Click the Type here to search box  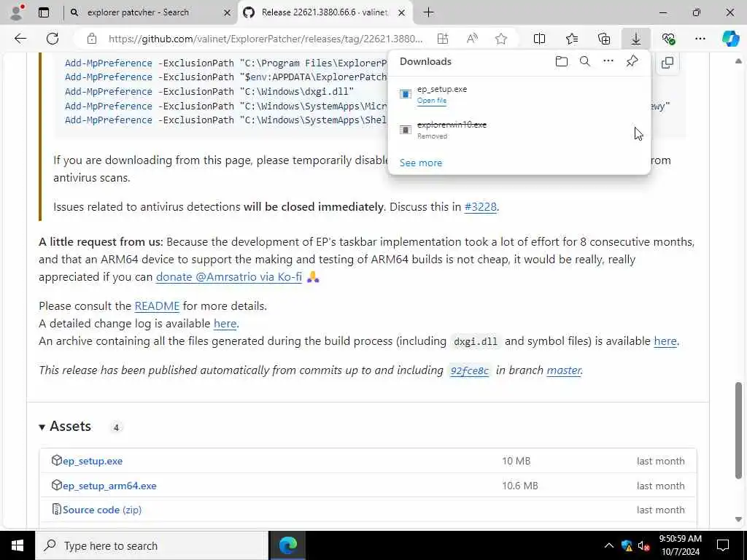[152, 545]
